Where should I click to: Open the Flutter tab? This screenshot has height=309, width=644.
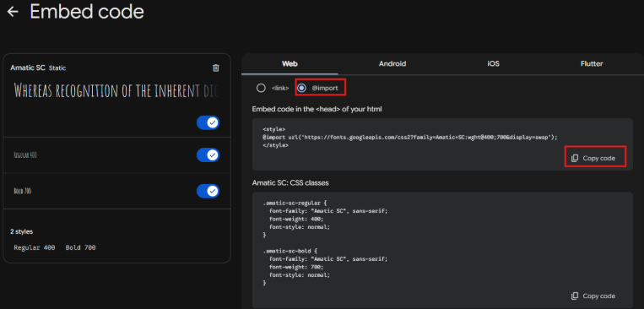click(x=592, y=63)
